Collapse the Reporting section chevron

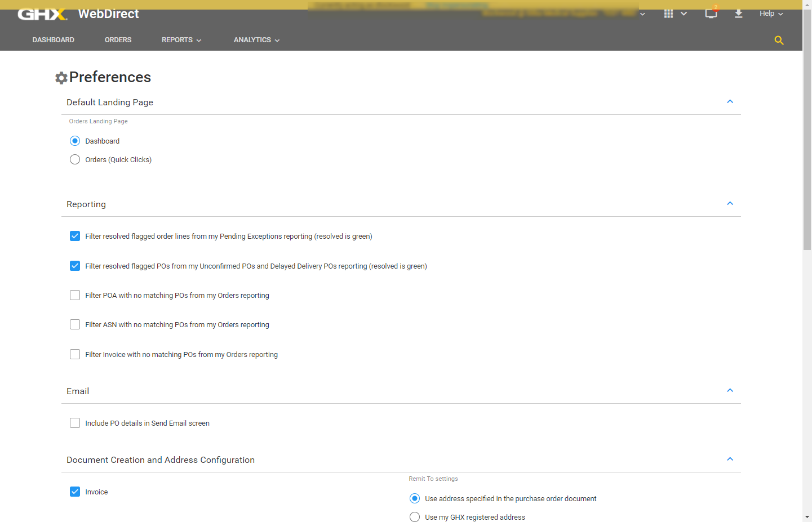coord(730,204)
